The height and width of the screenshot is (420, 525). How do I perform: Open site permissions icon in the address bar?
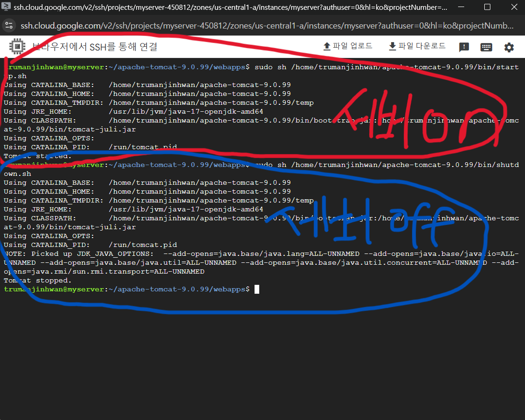click(9, 25)
